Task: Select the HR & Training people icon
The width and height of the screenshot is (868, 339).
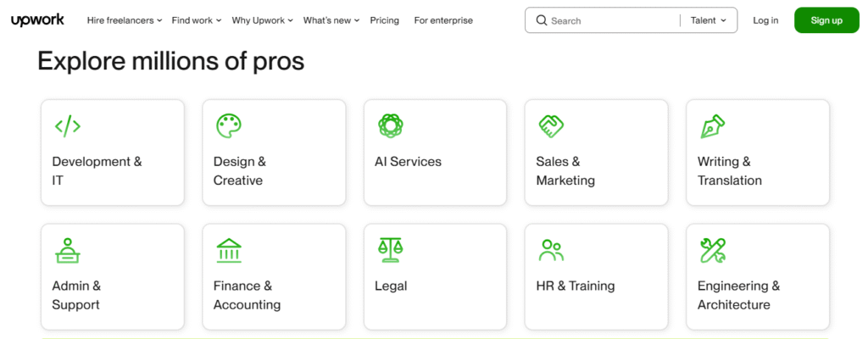Action: 551,250
